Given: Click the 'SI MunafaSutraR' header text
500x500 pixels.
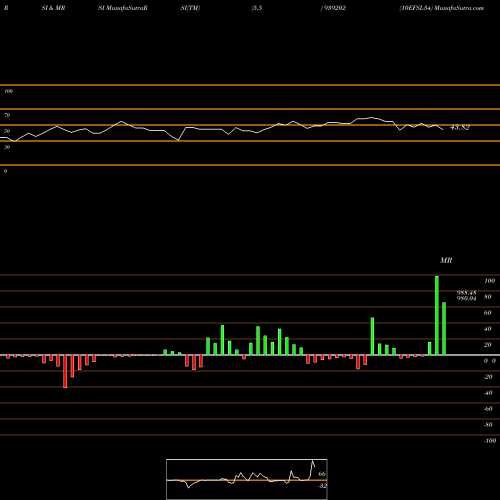Looking at the screenshot, I should pyautogui.click(x=123, y=8).
